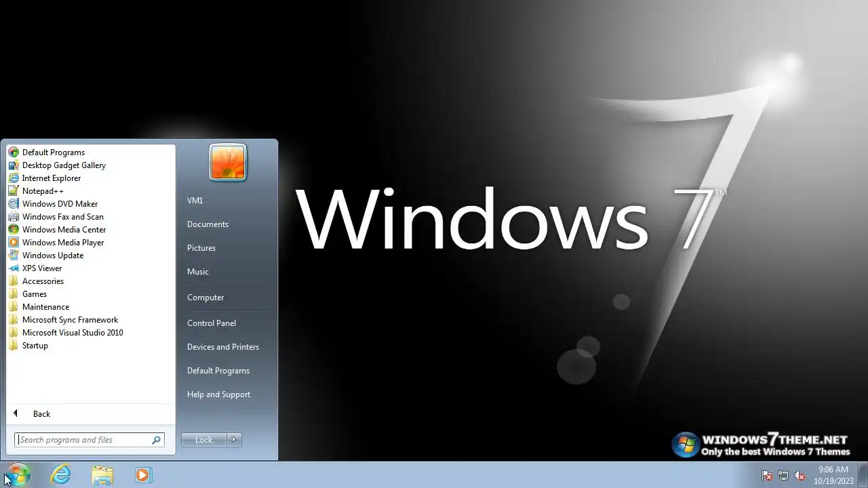Open the shutdown options arrow beside Lock
The width and height of the screenshot is (868, 488).
tap(234, 440)
